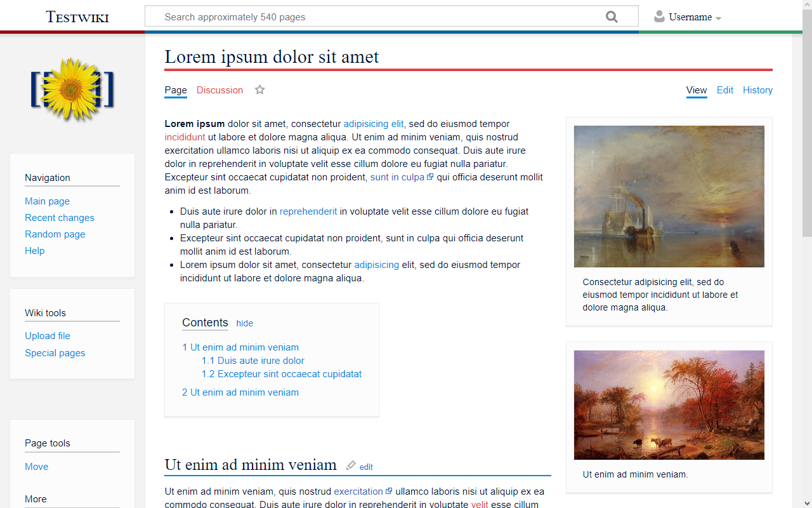Select the Edit tab
The height and width of the screenshot is (508, 812).
pyautogui.click(x=725, y=90)
